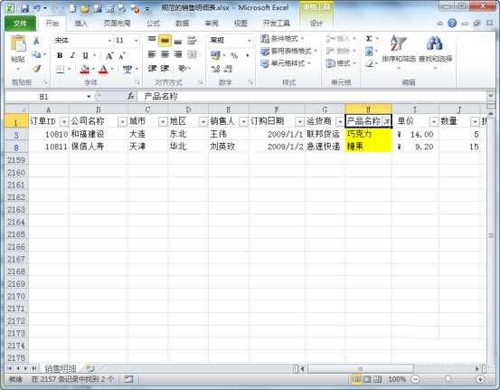
Task: Toggle wrap text
Action: 192,41
